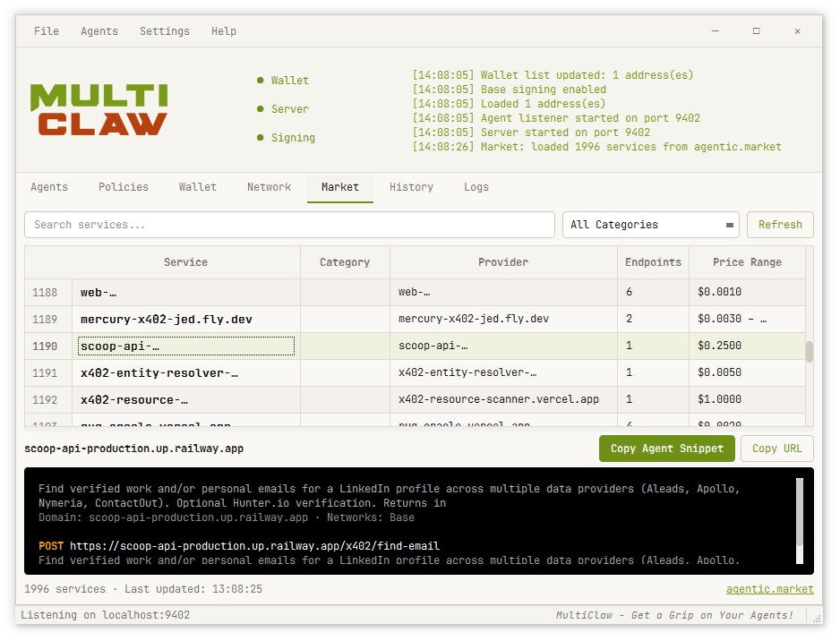Open the Agents menu in menu bar

click(x=99, y=31)
